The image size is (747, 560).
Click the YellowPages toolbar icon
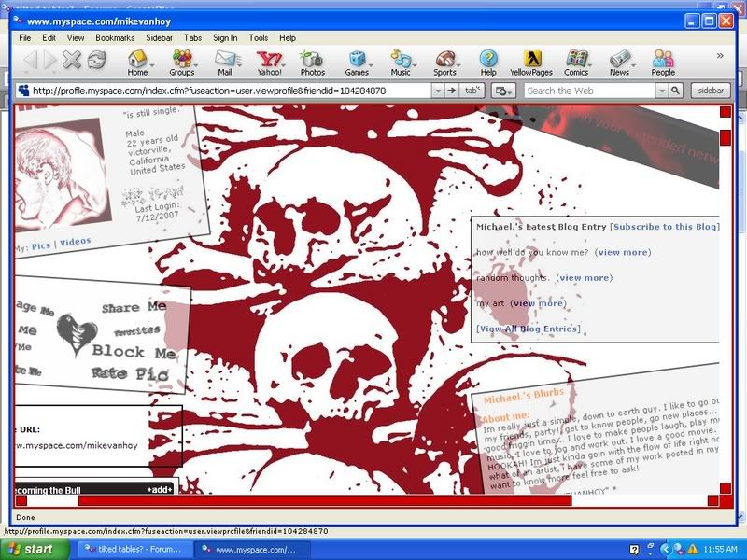pyautogui.click(x=532, y=63)
